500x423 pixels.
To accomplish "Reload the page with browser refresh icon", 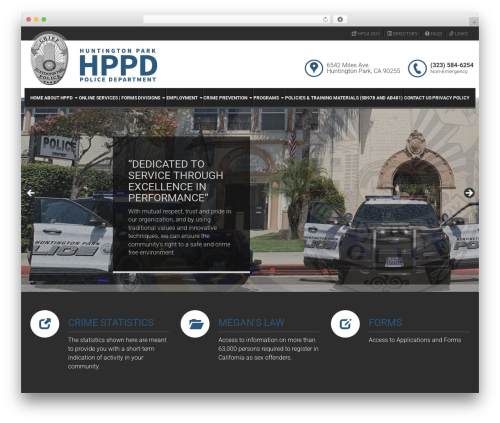I will coord(325,19).
